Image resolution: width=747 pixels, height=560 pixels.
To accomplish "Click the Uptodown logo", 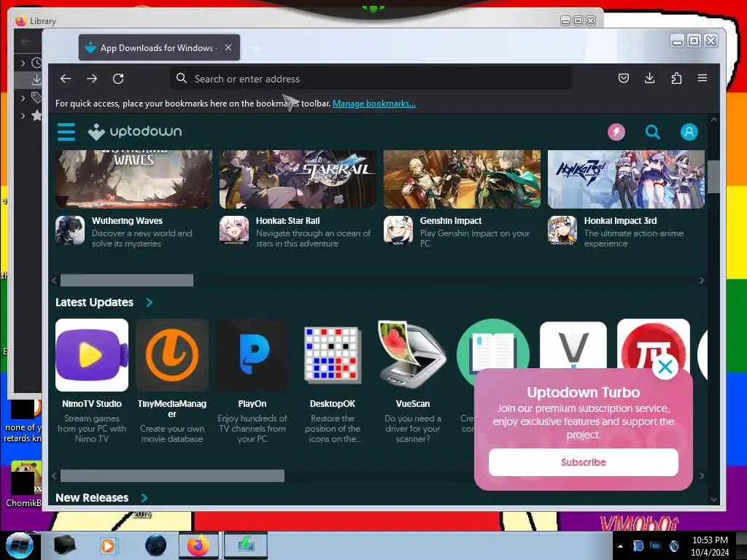I will [135, 131].
